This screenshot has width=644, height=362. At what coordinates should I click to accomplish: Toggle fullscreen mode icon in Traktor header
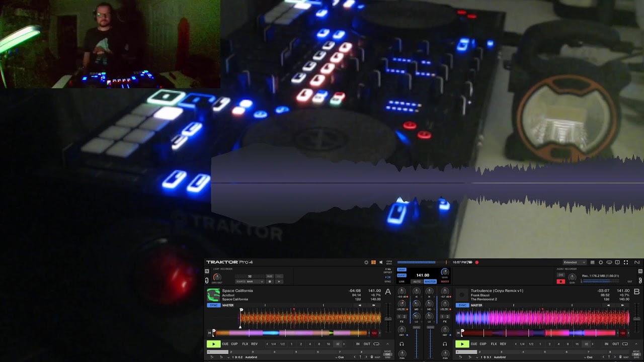point(626,262)
